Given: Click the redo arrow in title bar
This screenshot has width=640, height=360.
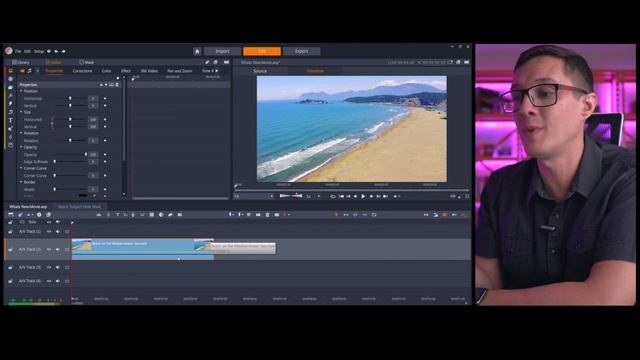Looking at the screenshot, I should click(63, 51).
